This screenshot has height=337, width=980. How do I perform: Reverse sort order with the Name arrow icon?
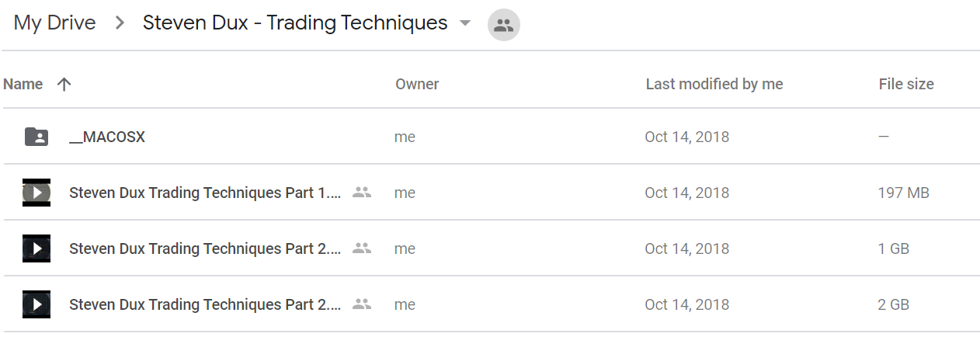(x=64, y=84)
